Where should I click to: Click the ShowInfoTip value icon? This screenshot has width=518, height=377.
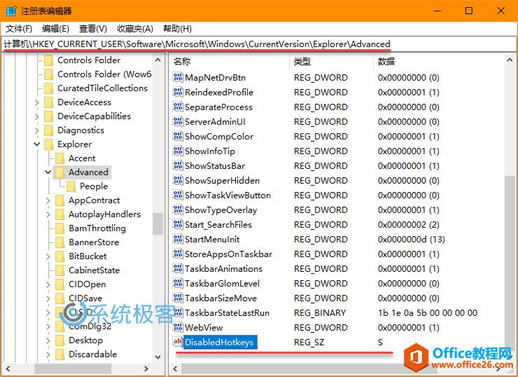(178, 151)
